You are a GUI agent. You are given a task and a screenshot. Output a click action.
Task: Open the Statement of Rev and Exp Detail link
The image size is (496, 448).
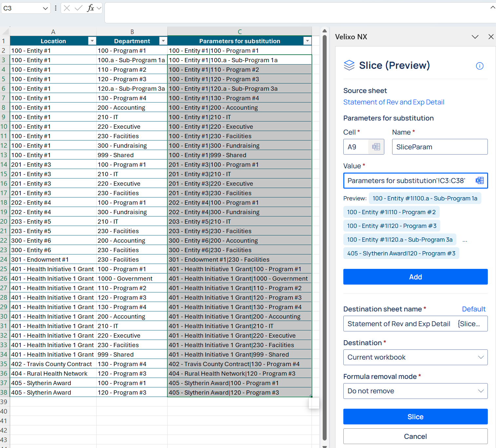(x=393, y=102)
